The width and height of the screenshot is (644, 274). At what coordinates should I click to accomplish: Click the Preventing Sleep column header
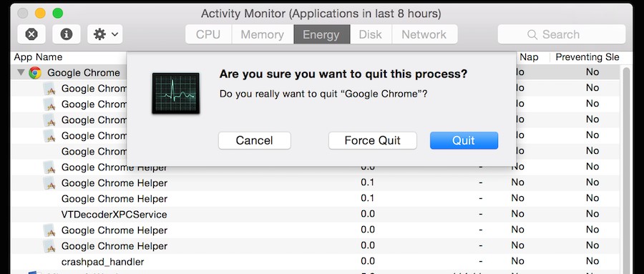[x=587, y=57]
